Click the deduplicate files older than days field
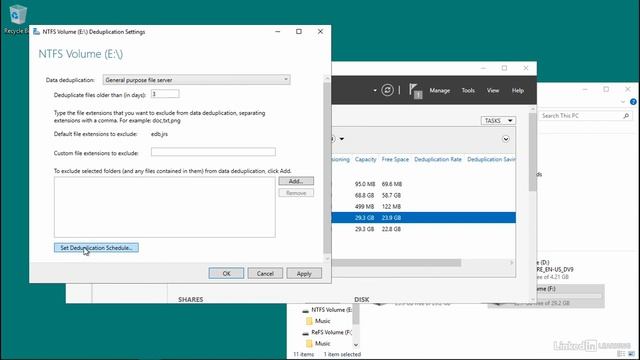640x360 pixels. point(165,94)
